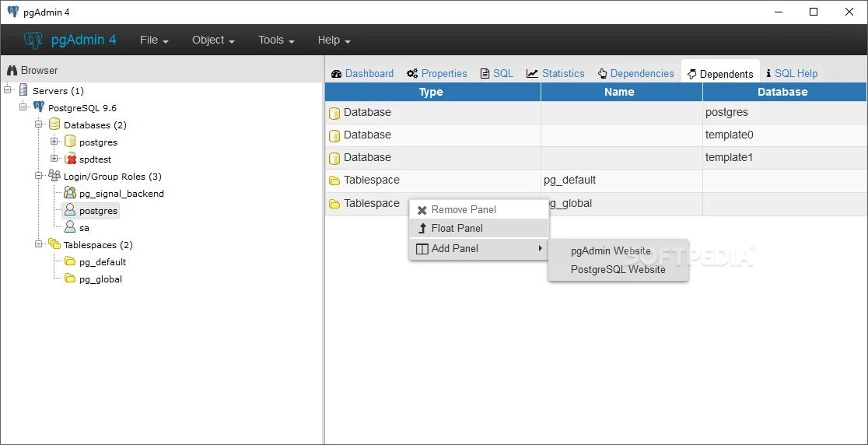
Task: Open the Tools dropdown menu
Action: (276, 40)
